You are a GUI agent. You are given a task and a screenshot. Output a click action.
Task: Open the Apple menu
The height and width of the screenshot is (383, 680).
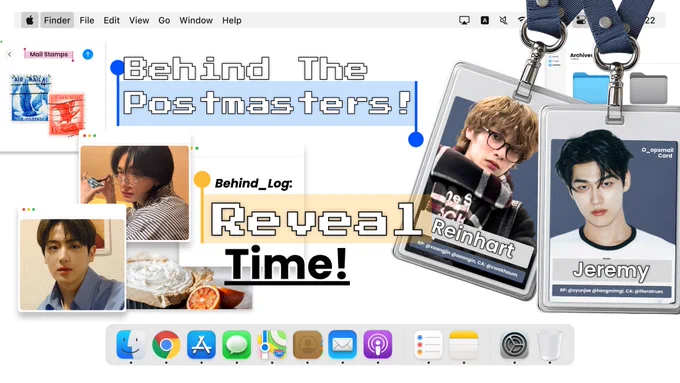(29, 20)
